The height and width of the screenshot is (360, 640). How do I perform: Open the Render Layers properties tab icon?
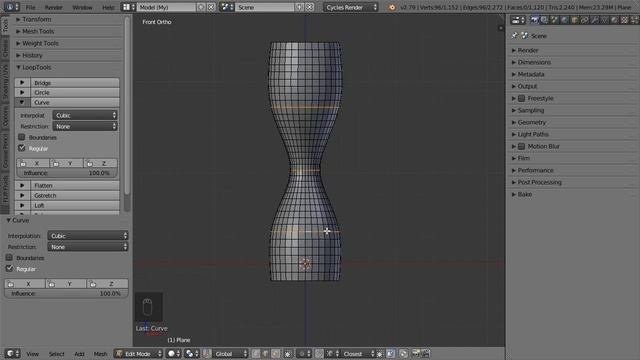point(544,20)
